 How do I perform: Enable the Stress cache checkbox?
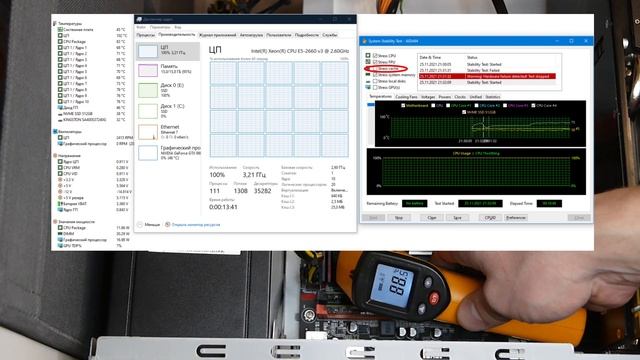(375, 69)
